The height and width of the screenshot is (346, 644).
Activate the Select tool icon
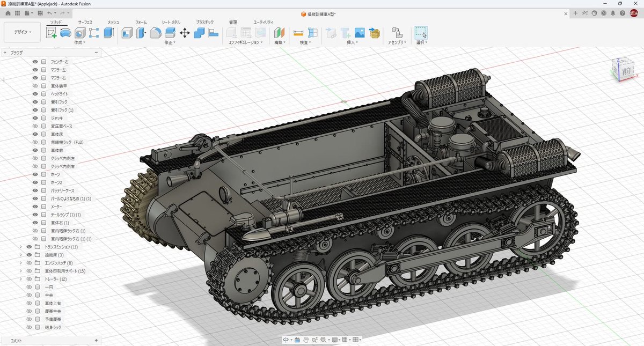coord(421,33)
